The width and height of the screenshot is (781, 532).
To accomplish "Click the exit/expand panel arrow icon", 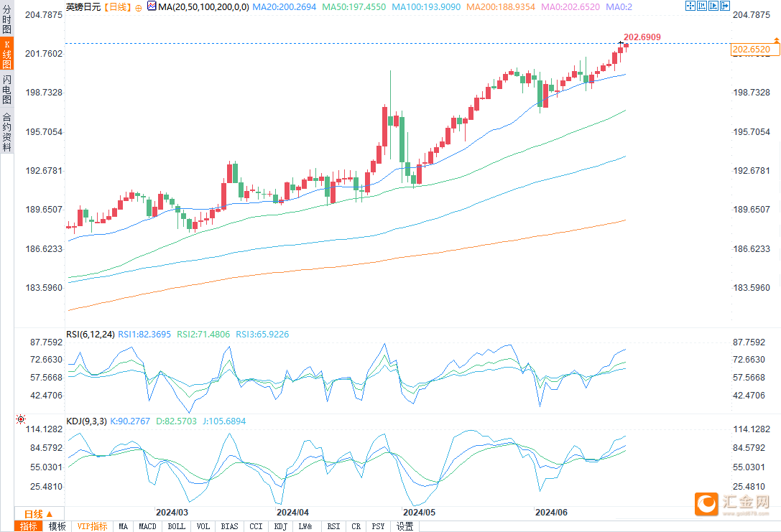I will pos(725,6).
